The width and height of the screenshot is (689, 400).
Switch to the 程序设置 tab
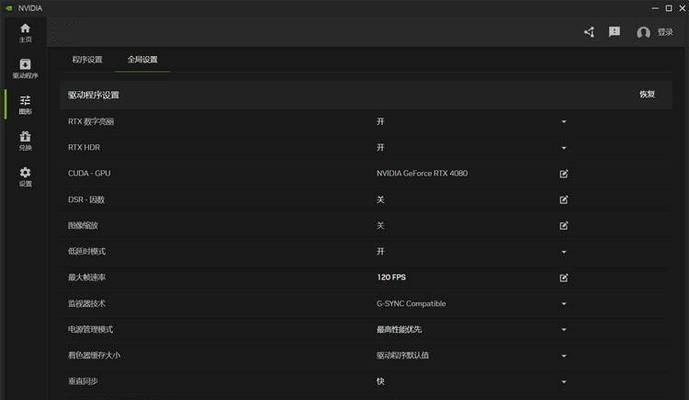[x=87, y=59]
